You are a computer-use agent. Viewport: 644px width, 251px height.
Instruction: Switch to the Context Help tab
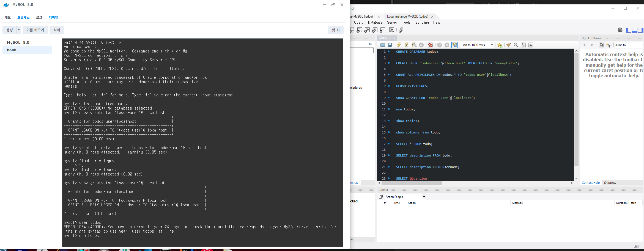pos(591,183)
